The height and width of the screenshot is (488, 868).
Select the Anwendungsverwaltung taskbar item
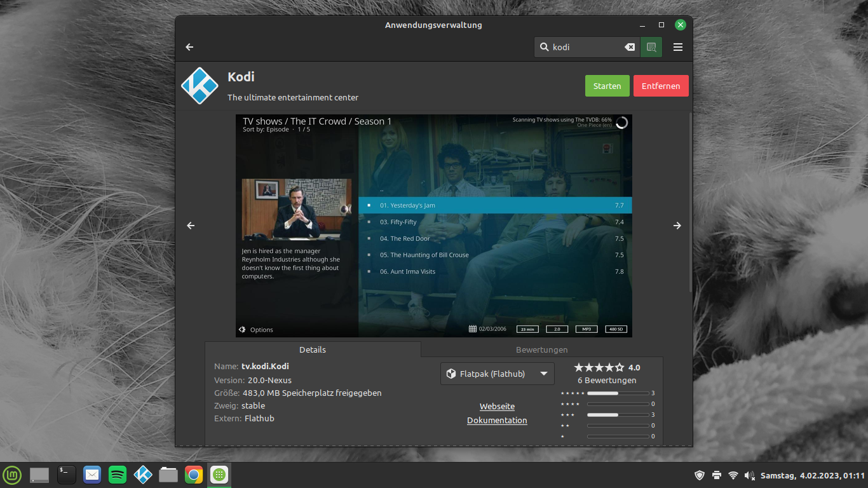[219, 475]
